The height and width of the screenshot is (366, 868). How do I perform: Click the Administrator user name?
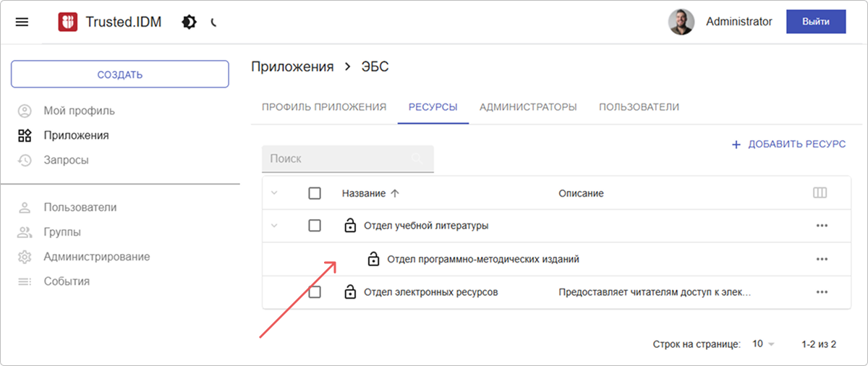739,22
